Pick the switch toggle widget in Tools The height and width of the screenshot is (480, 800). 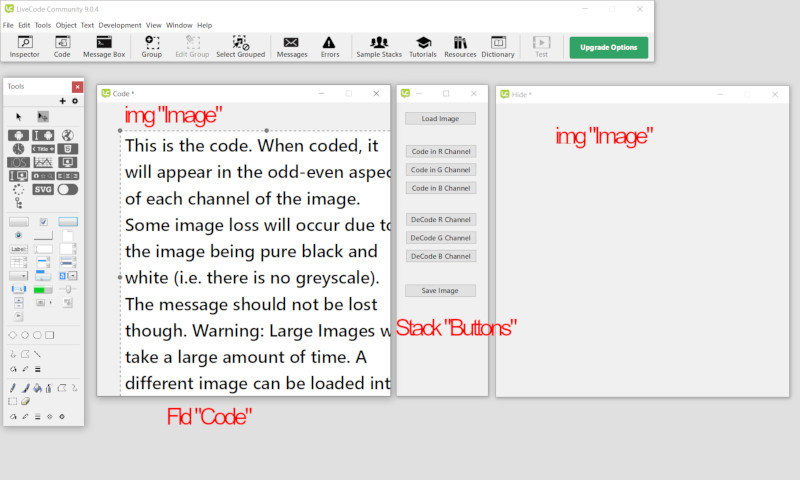68,189
